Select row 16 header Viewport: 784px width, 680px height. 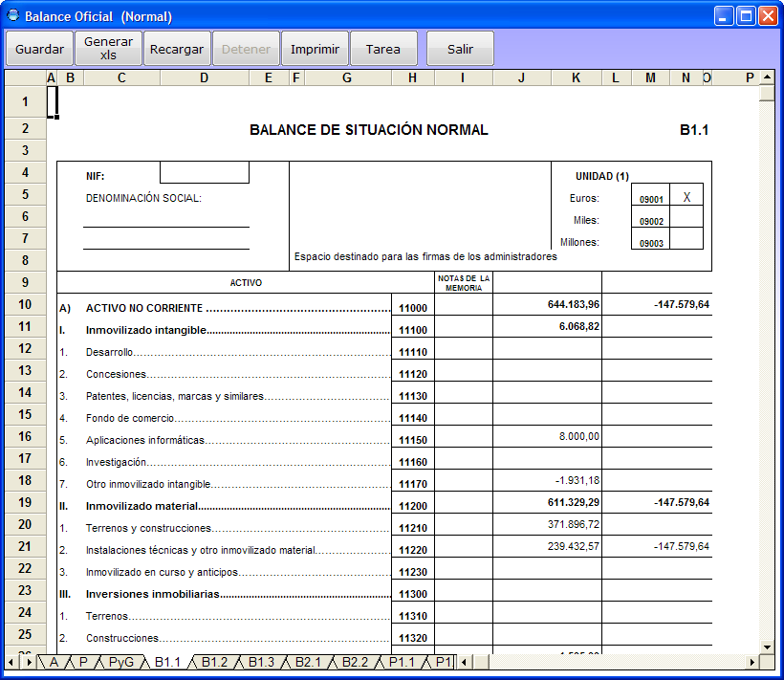coord(25,436)
